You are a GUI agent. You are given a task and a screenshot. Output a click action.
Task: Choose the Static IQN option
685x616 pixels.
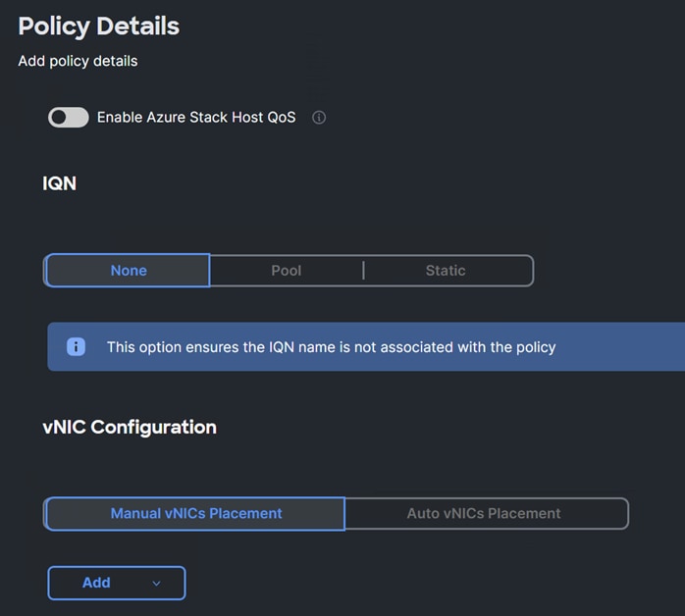click(446, 271)
